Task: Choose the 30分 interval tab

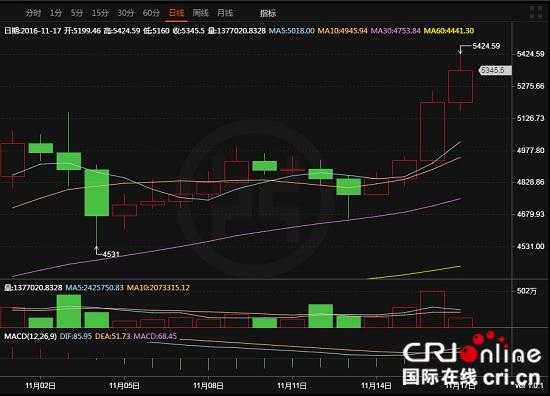Action: (126, 13)
